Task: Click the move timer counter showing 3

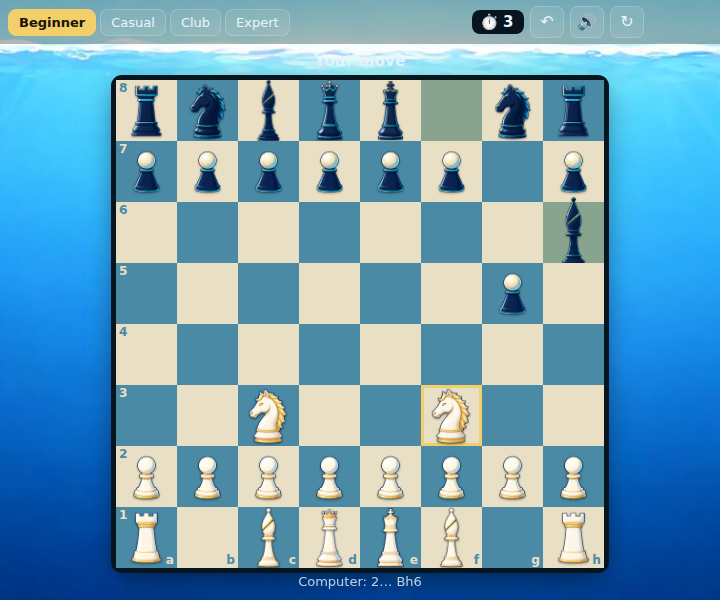Action: tap(498, 22)
